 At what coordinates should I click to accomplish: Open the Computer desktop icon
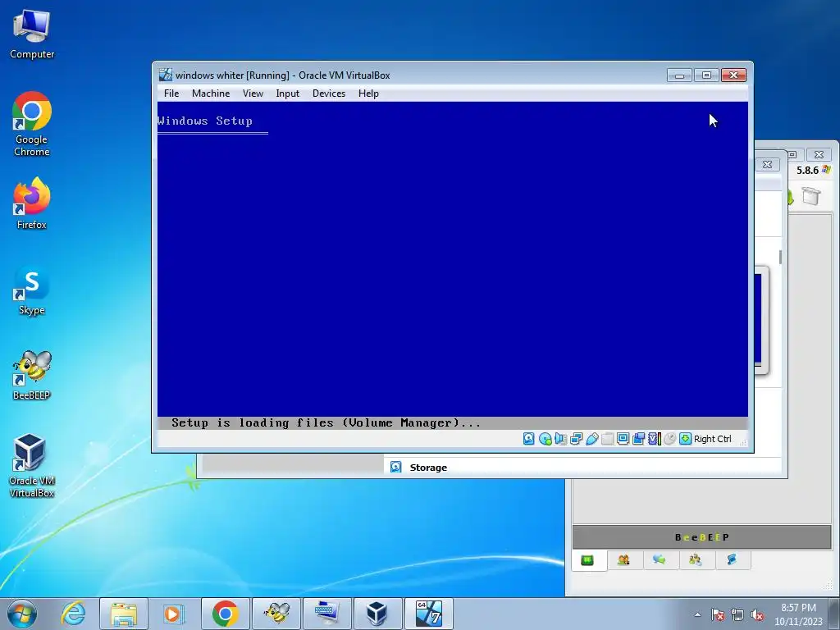[32, 33]
